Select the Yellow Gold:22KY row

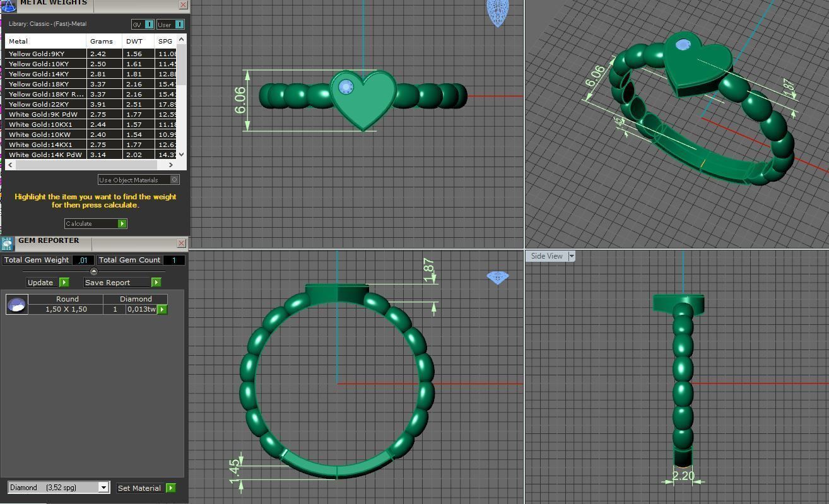tap(91, 104)
